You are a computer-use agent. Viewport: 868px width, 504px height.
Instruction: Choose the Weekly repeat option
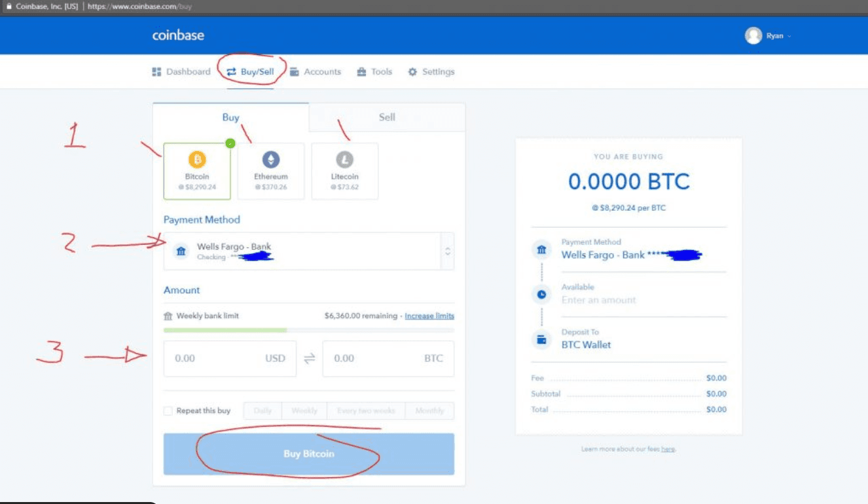(x=304, y=411)
